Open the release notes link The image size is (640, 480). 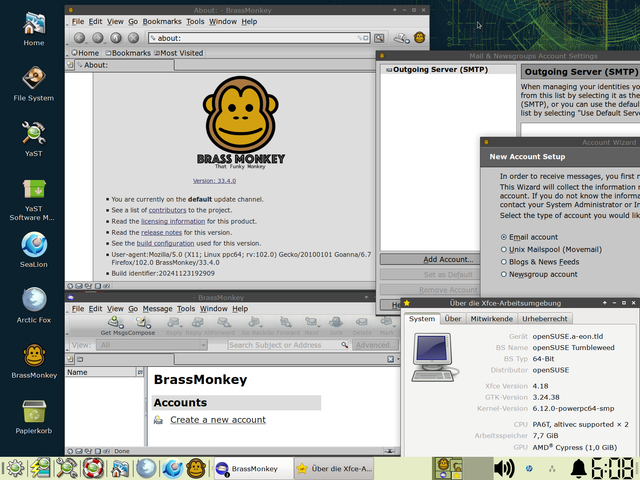161,232
